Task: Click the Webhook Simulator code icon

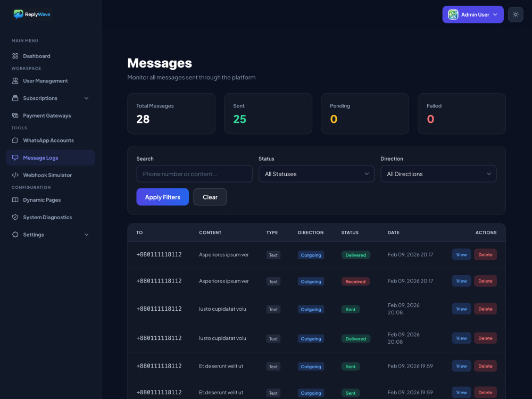Action: point(15,175)
